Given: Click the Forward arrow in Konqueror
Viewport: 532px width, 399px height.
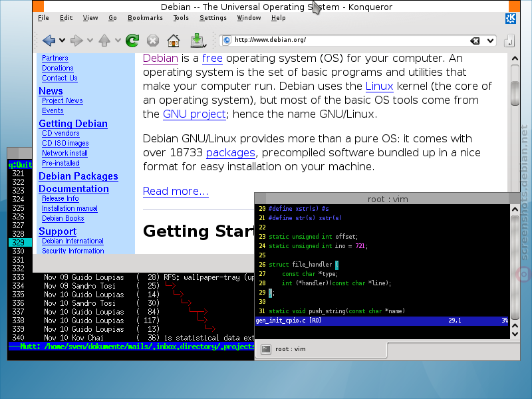Looking at the screenshot, I should (76, 41).
